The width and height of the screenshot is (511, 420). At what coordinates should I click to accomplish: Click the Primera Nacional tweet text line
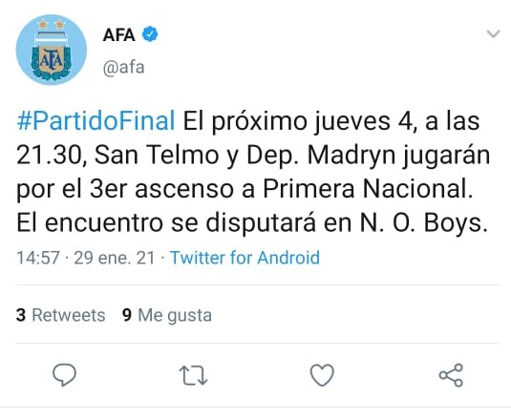coord(245,189)
